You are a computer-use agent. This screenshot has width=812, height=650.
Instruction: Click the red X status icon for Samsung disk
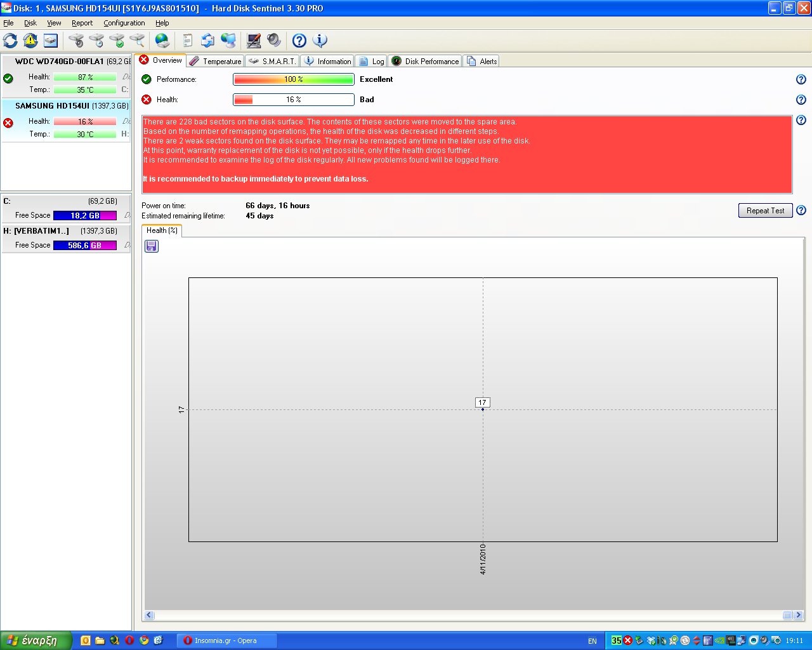coord(8,123)
